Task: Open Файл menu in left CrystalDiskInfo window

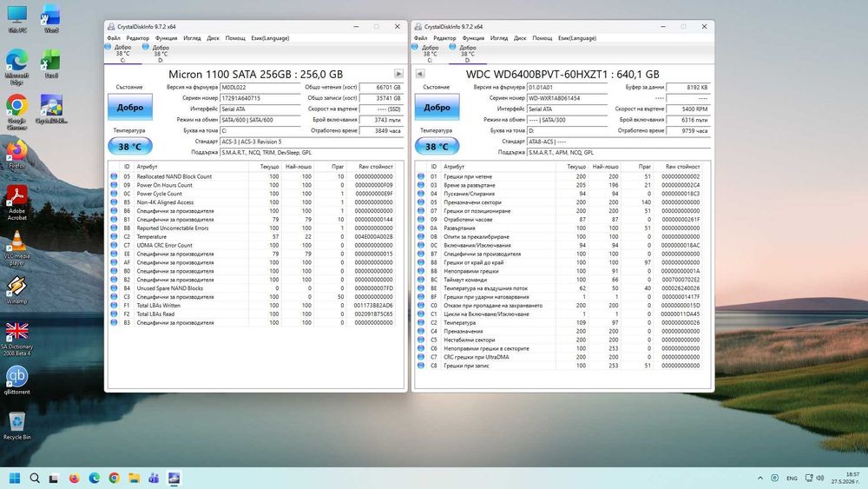Action: (114, 38)
